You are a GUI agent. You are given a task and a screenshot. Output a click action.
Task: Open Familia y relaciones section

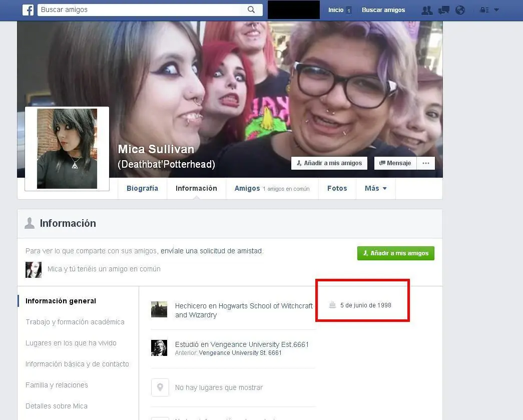57,385
